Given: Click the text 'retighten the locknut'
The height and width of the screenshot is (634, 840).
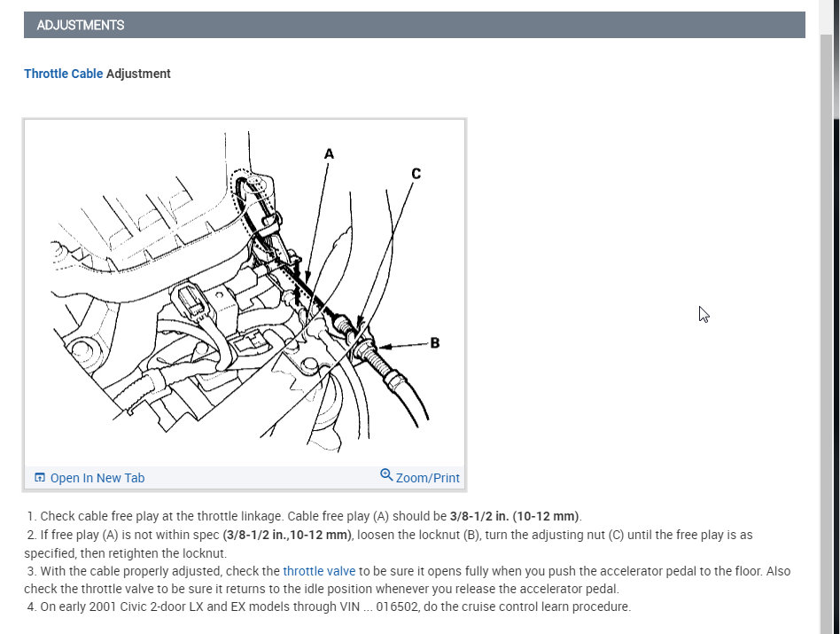Looking at the screenshot, I should click(167, 553).
